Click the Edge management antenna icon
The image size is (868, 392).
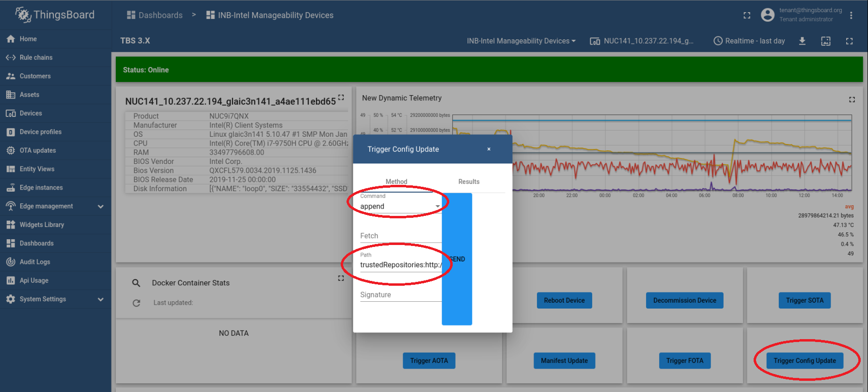click(11, 206)
